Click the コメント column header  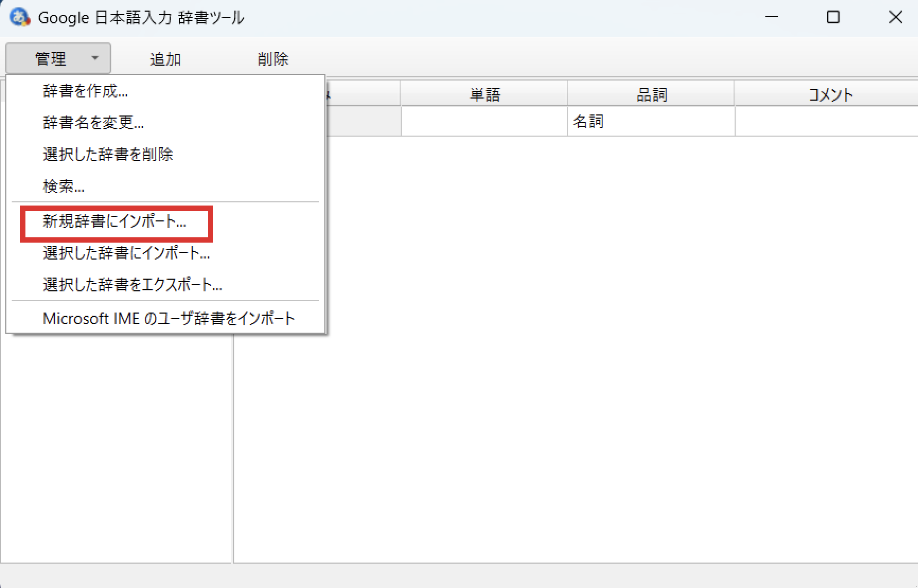pyautogui.click(x=827, y=94)
